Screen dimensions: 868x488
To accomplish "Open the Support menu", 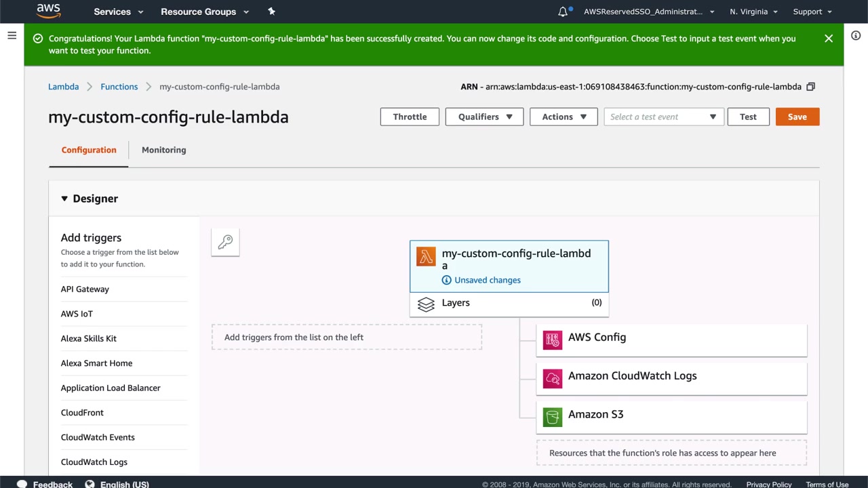I will [812, 12].
